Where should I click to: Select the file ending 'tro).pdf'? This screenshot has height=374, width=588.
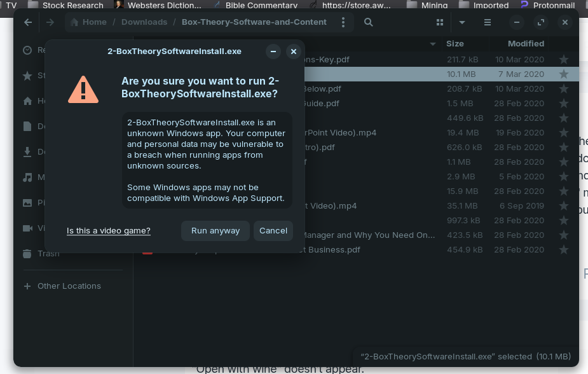(x=320, y=147)
